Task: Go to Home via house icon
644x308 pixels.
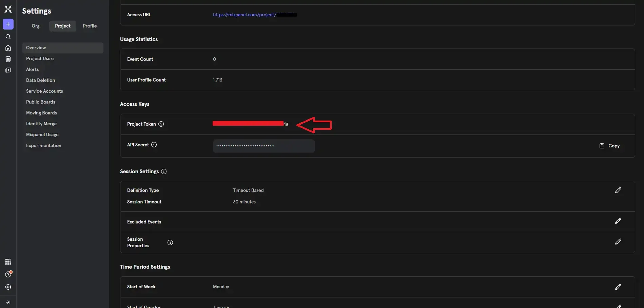Action: coord(8,48)
